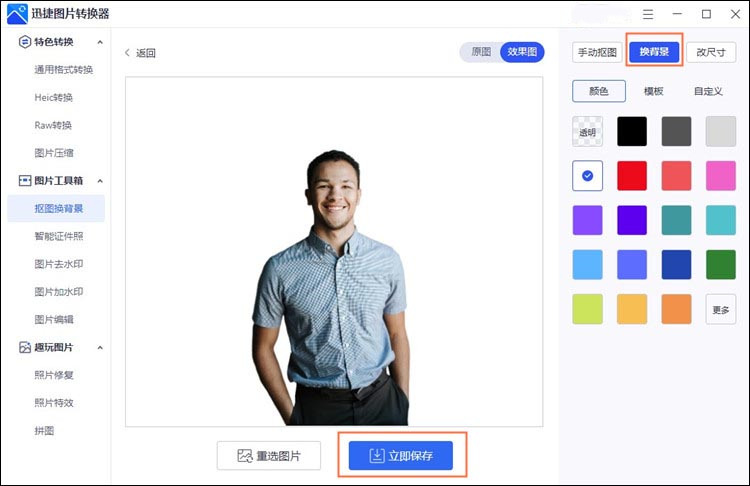Choose the dark teal background swatch
Image resolution: width=750 pixels, height=486 pixels.
point(676,220)
